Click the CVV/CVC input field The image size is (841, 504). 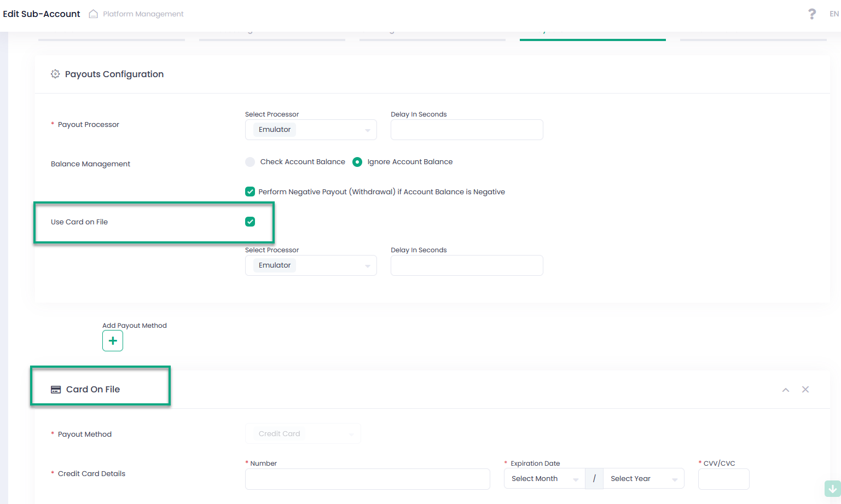point(723,479)
